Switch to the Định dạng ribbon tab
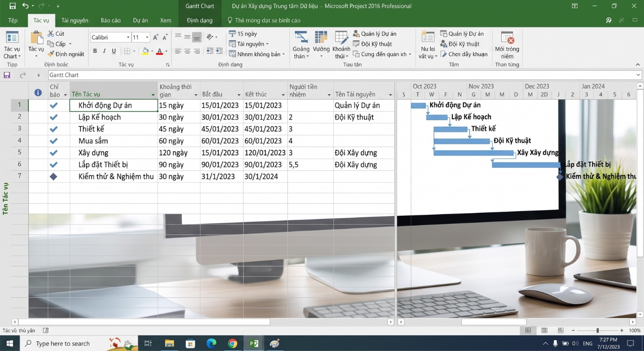 click(x=200, y=21)
